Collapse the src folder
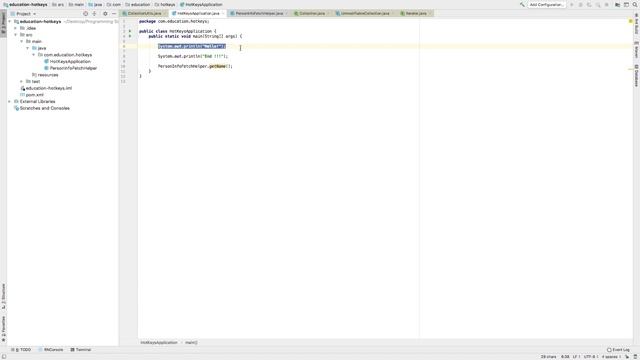 point(16,35)
